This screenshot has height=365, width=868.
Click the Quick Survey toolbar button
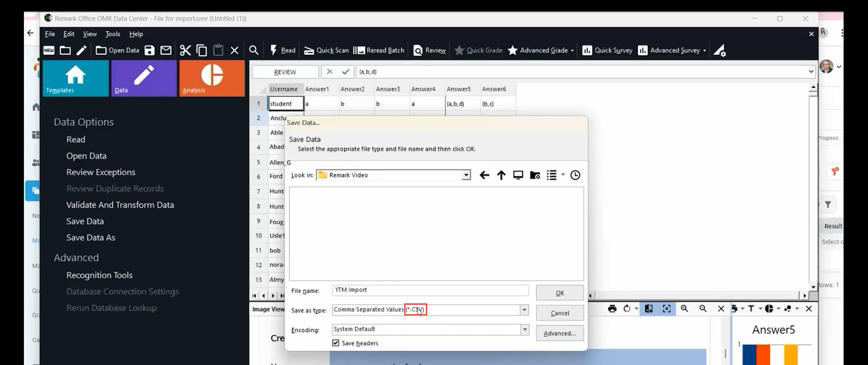coord(608,51)
